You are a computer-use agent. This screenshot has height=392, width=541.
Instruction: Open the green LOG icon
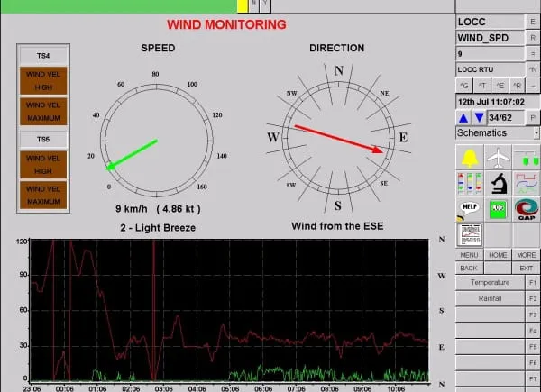point(498,209)
